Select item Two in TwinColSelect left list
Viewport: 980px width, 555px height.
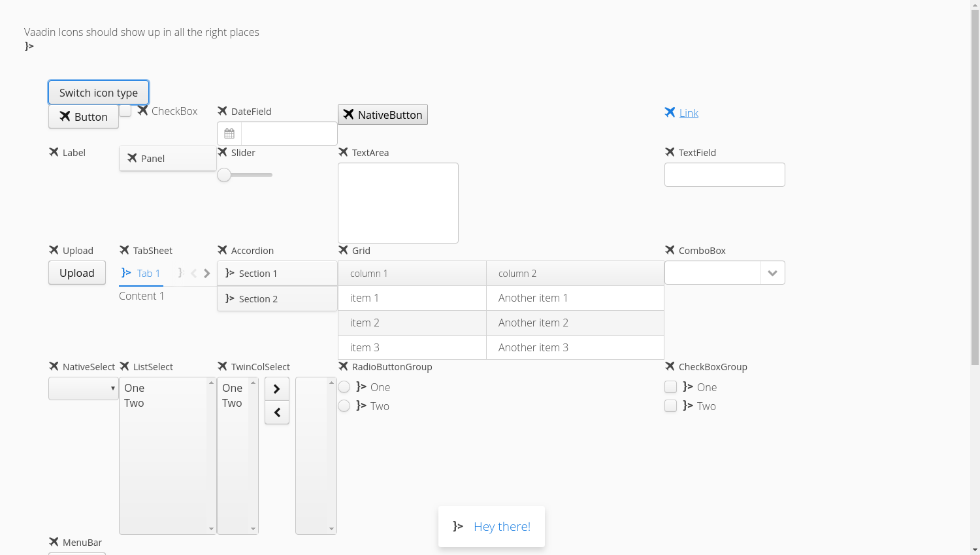(x=234, y=403)
